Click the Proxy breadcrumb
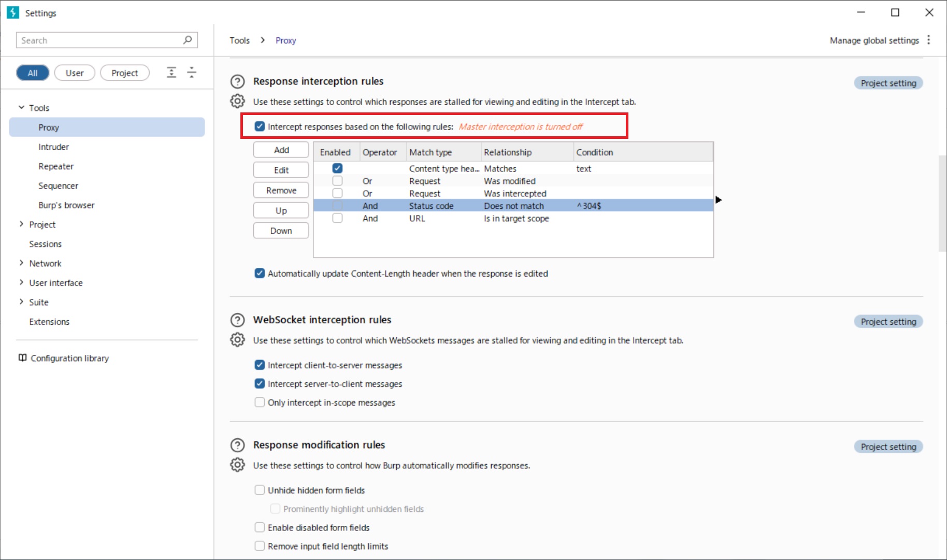Viewport: 947px width, 560px height. (x=285, y=40)
